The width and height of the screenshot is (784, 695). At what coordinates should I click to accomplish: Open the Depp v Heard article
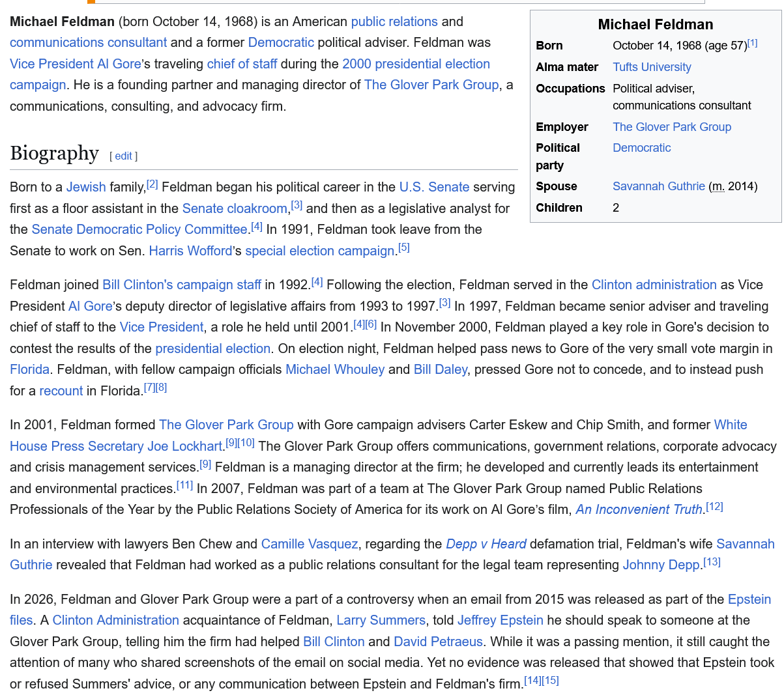[486, 544]
